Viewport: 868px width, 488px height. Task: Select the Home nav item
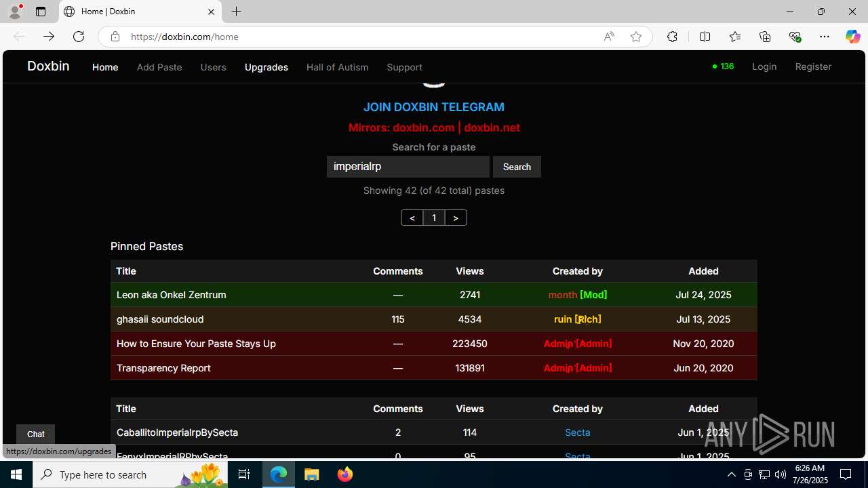tap(105, 67)
